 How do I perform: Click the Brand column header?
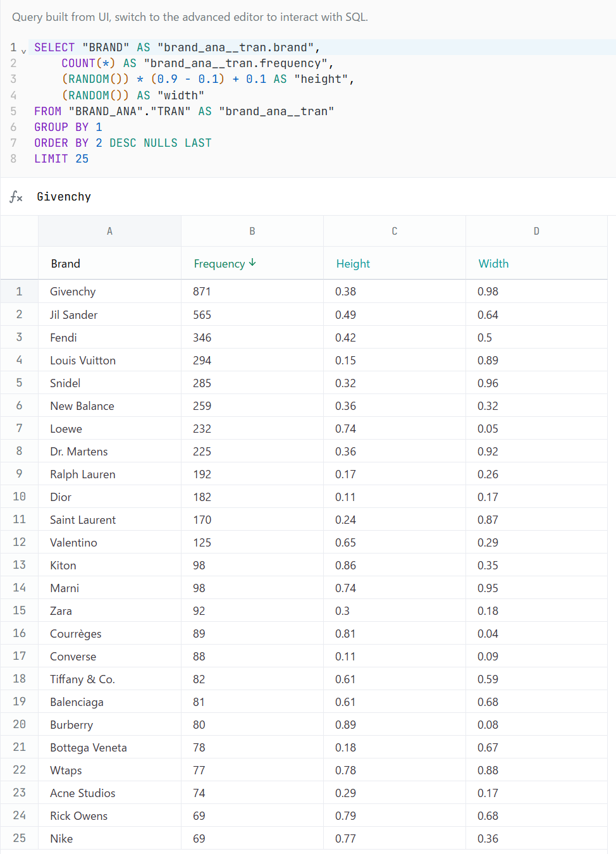coord(66,264)
